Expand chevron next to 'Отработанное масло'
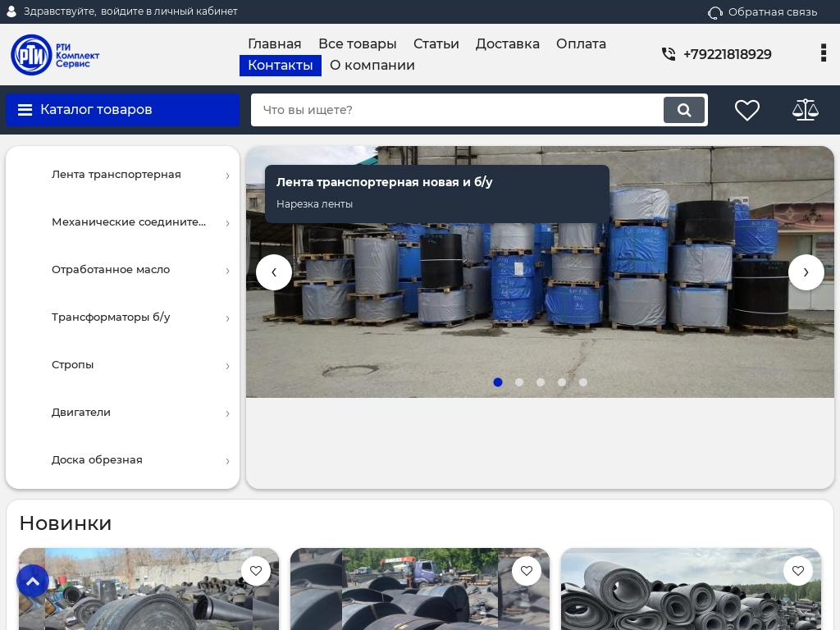Screen dimensions: 840x630 (x=228, y=271)
